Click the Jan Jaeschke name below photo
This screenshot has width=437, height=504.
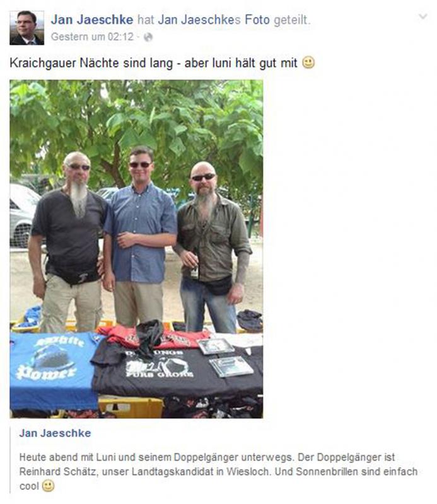click(x=55, y=433)
